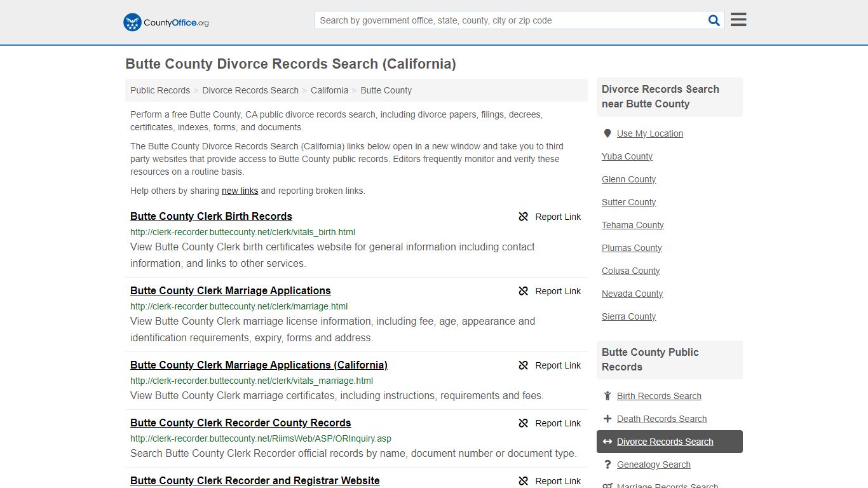
Task: Click the magnifier search icon
Action: pos(714,20)
